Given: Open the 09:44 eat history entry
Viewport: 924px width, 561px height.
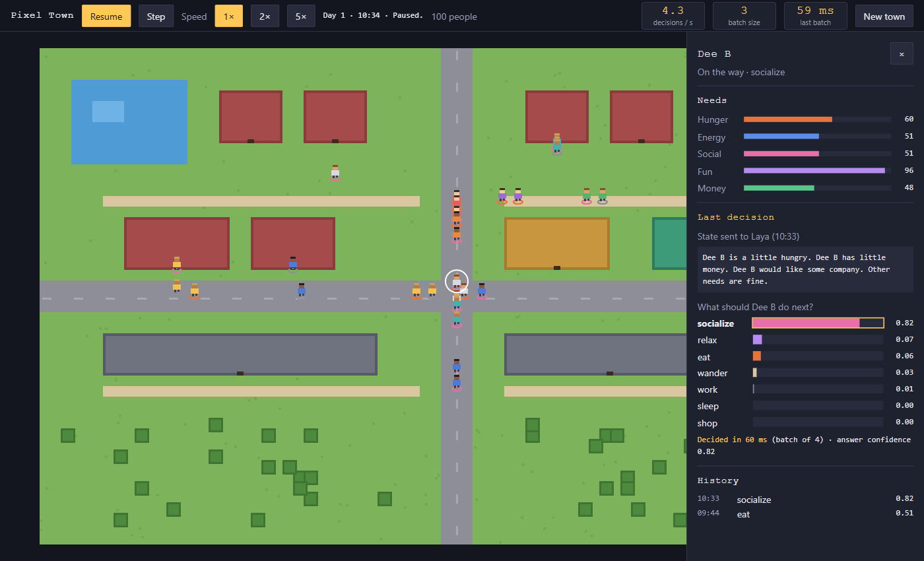Looking at the screenshot, I should (805, 513).
